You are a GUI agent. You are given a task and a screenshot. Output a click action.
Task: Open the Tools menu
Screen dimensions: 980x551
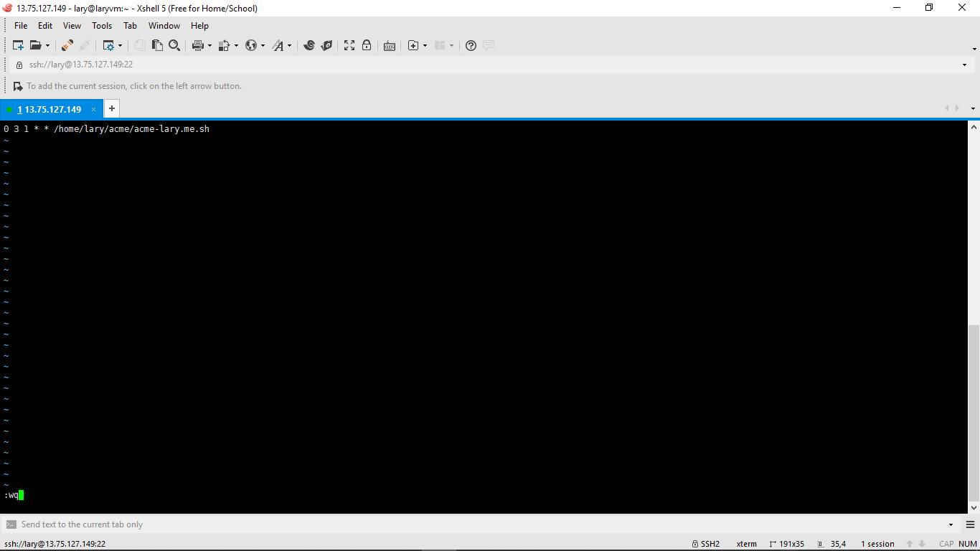point(102,25)
